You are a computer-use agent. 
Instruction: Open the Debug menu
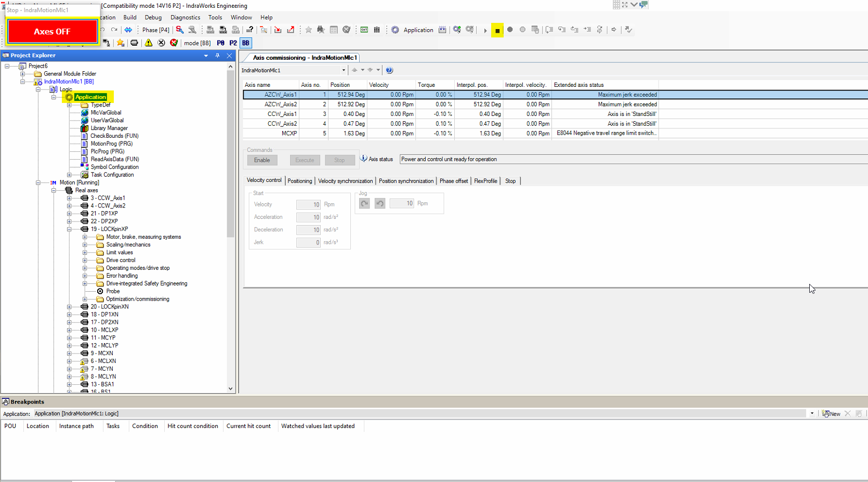pyautogui.click(x=153, y=17)
